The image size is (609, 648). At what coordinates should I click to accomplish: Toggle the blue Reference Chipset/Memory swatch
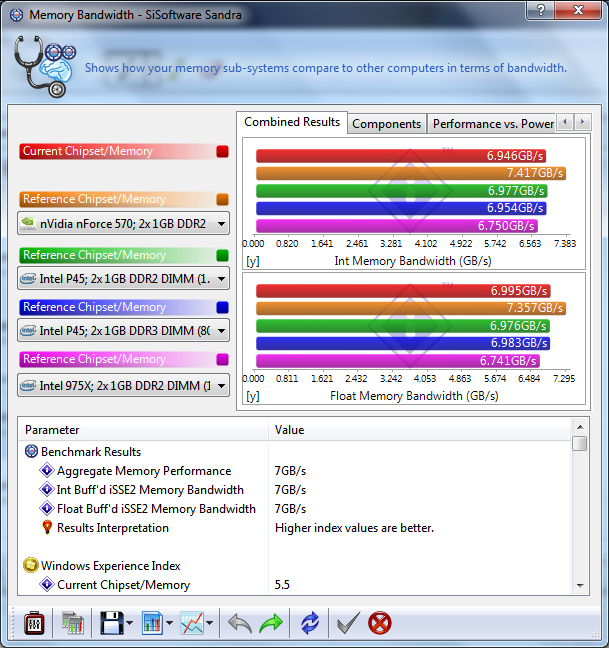pyautogui.click(x=222, y=307)
